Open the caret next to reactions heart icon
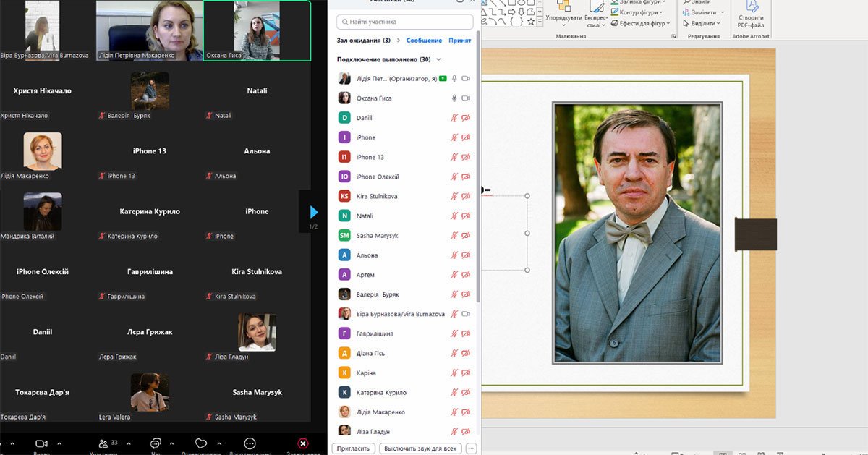 click(x=219, y=443)
